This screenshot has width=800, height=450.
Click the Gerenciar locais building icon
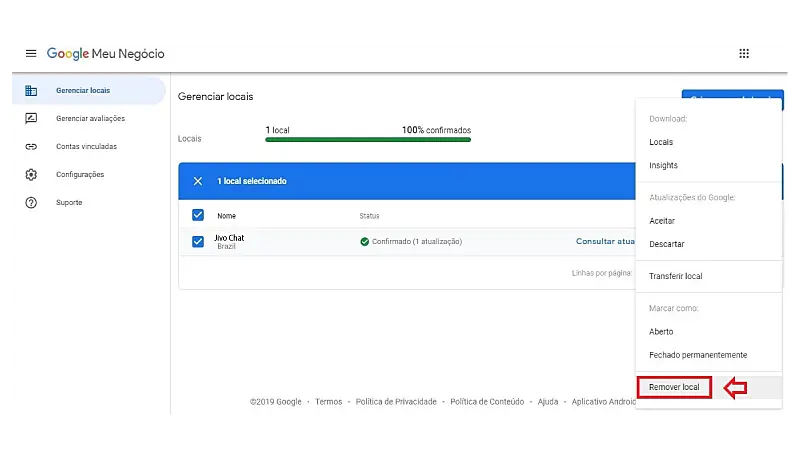tap(31, 90)
